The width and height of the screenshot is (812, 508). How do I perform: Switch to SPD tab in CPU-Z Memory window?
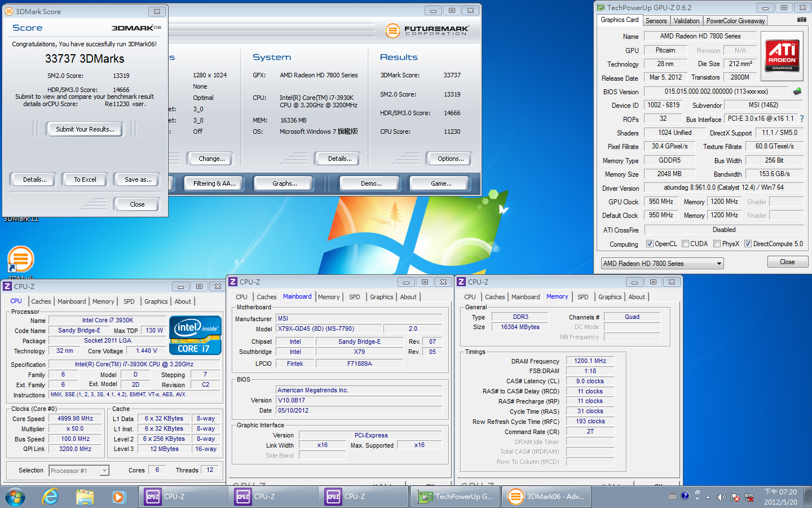click(583, 297)
